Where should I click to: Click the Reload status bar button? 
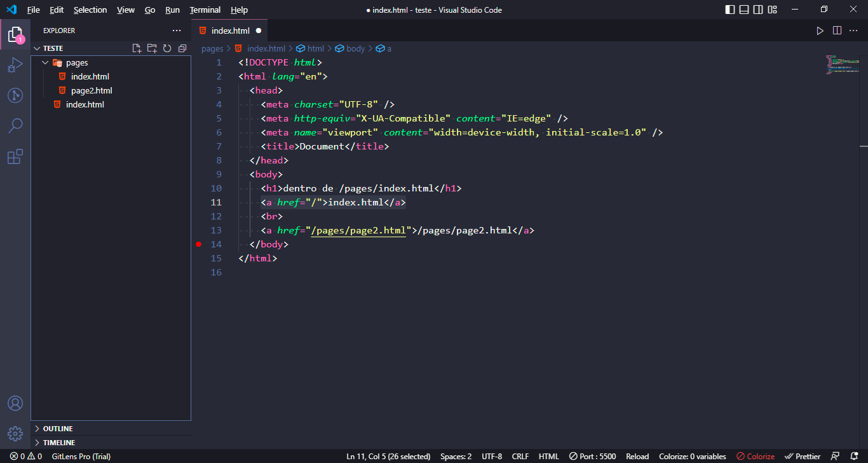tap(637, 456)
